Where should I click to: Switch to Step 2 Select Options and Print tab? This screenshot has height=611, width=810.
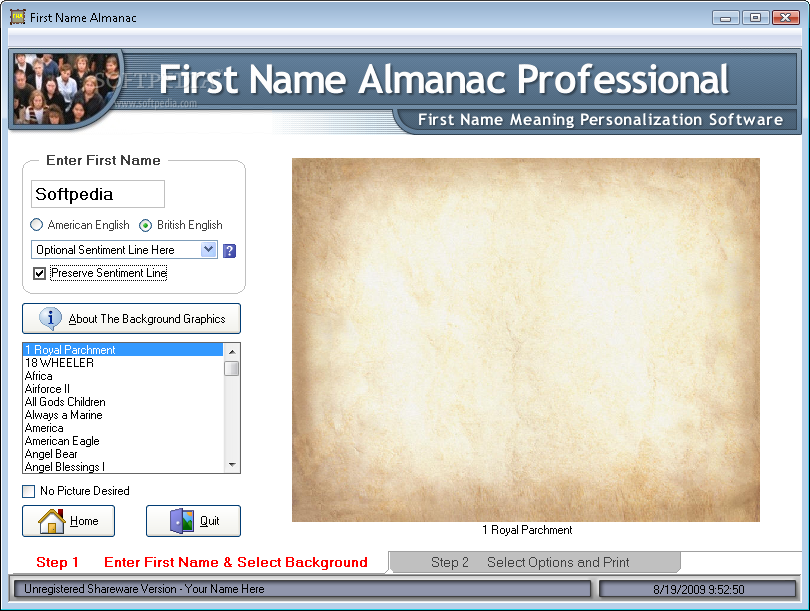click(x=535, y=562)
